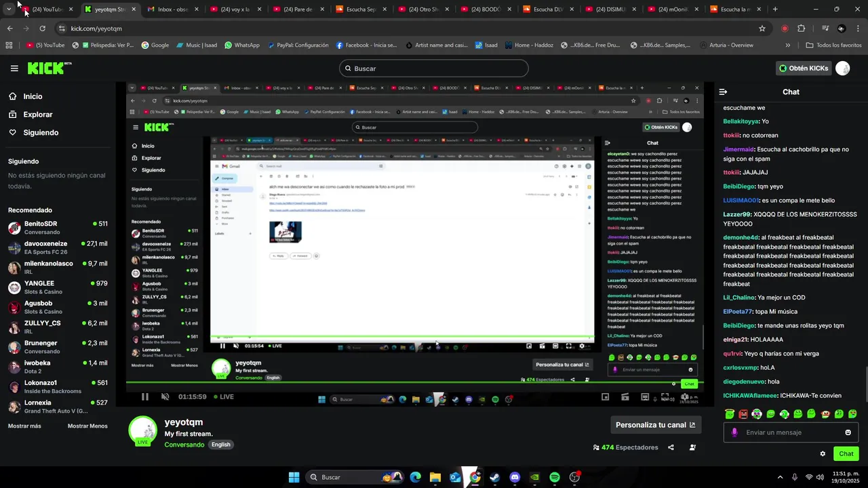
Task: Click the chat panel scrollbar
Action: (x=865, y=385)
